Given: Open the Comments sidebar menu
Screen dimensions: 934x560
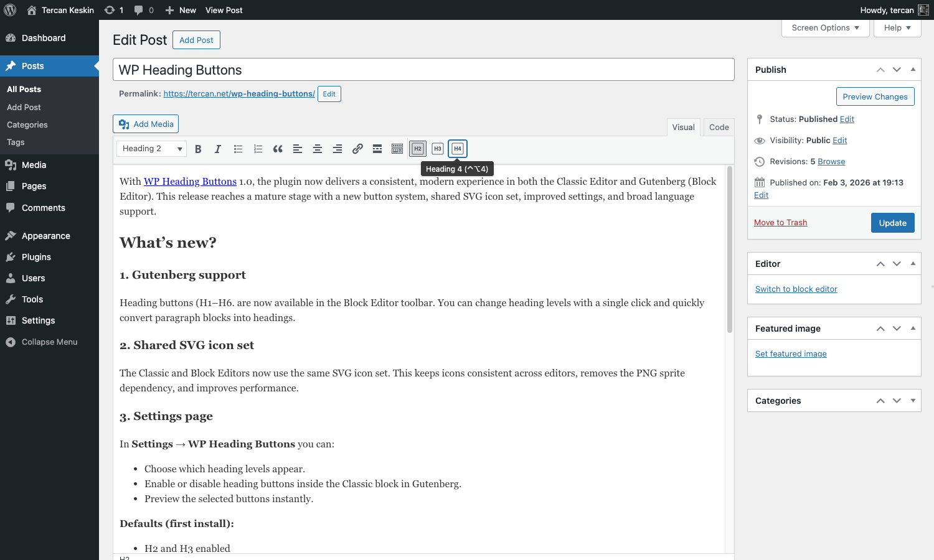Looking at the screenshot, I should [49, 208].
